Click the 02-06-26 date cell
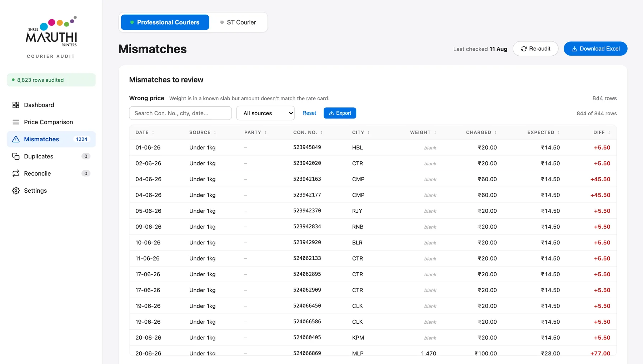The width and height of the screenshot is (643, 364). tap(148, 163)
